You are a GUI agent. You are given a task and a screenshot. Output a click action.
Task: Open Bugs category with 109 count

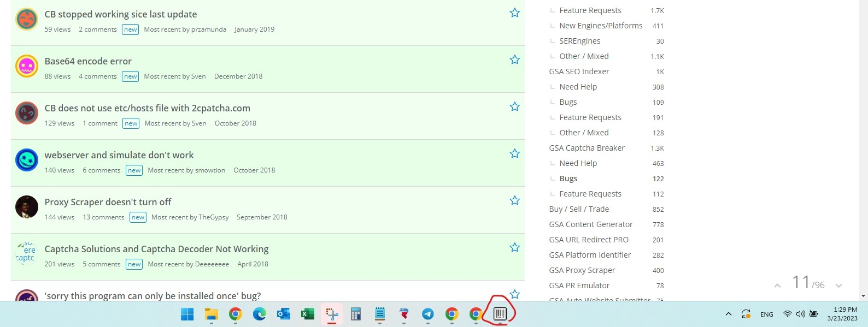pos(568,102)
